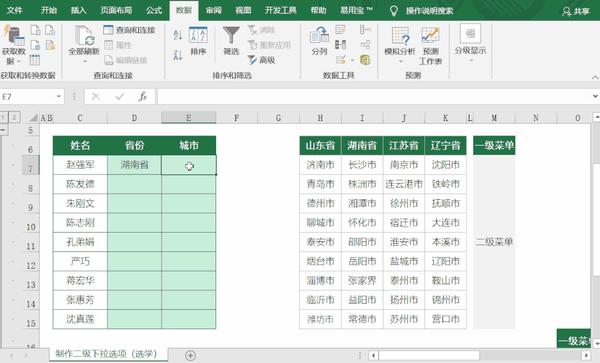Select the cell 长沙市
600x363 pixels.
(x=362, y=165)
